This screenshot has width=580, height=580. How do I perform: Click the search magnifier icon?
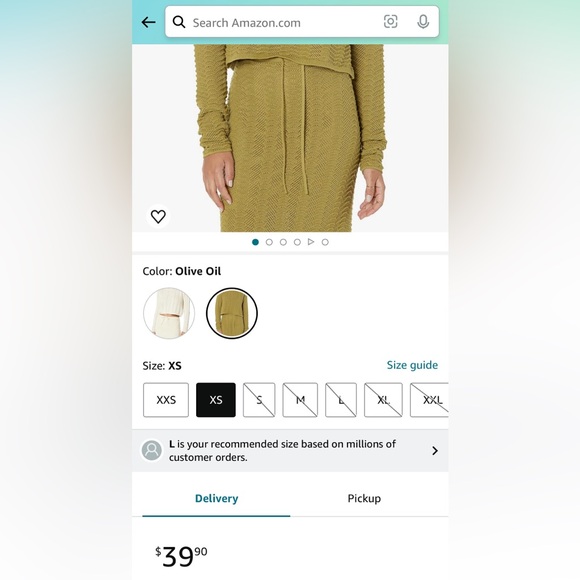pyautogui.click(x=179, y=22)
